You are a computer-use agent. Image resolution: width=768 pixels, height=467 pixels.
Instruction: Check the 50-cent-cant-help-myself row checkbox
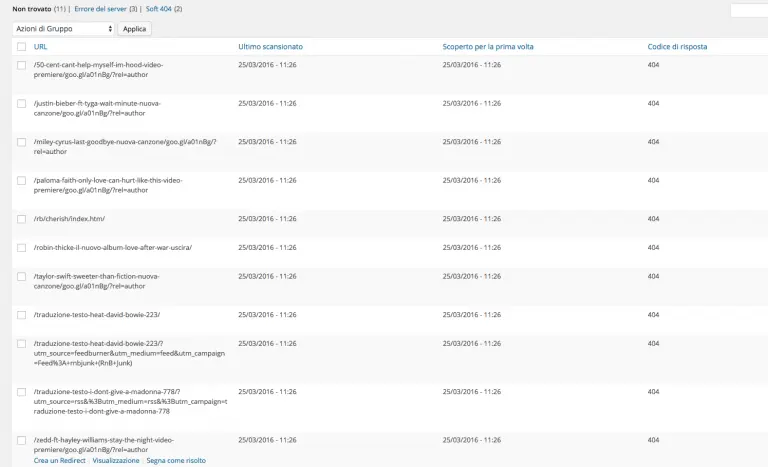[21, 65]
